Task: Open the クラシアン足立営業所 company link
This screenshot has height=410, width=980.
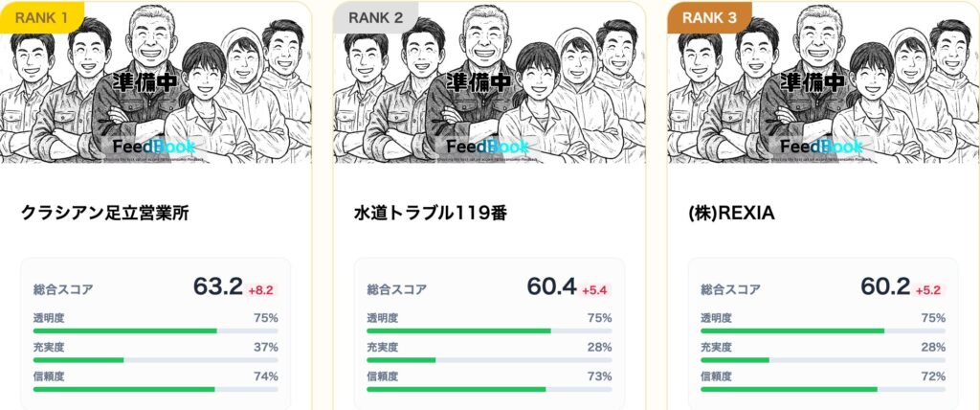Action: 104,213
